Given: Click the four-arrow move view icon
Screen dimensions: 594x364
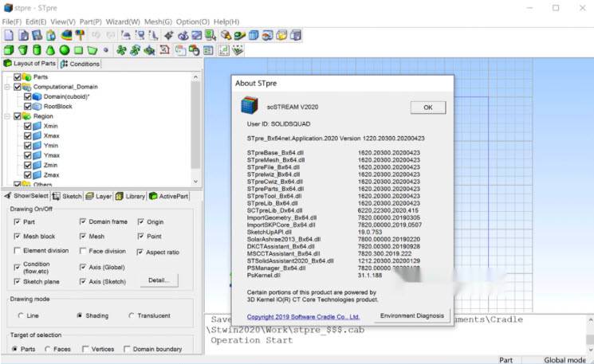Looking at the screenshot, I should pyautogui.click(x=168, y=35).
